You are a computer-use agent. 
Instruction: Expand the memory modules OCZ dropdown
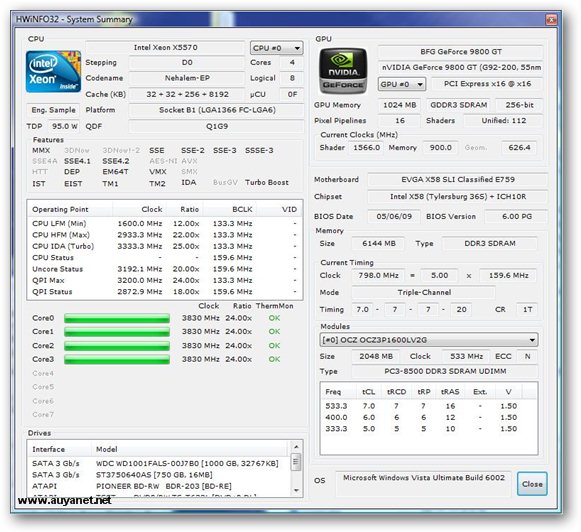click(429, 340)
